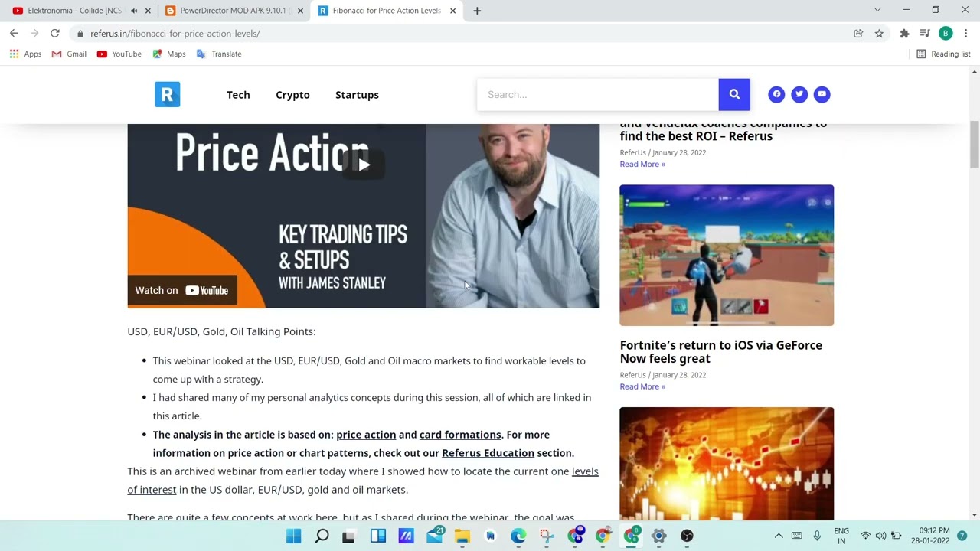
Task: Go back using browser back arrow
Action: pos(14,34)
